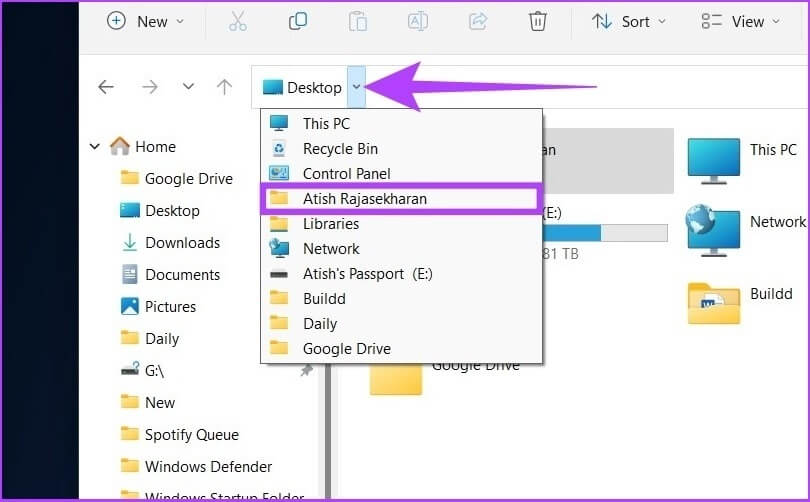810x502 pixels.
Task: Click the pin icon beside G:\
Action: click(x=307, y=370)
